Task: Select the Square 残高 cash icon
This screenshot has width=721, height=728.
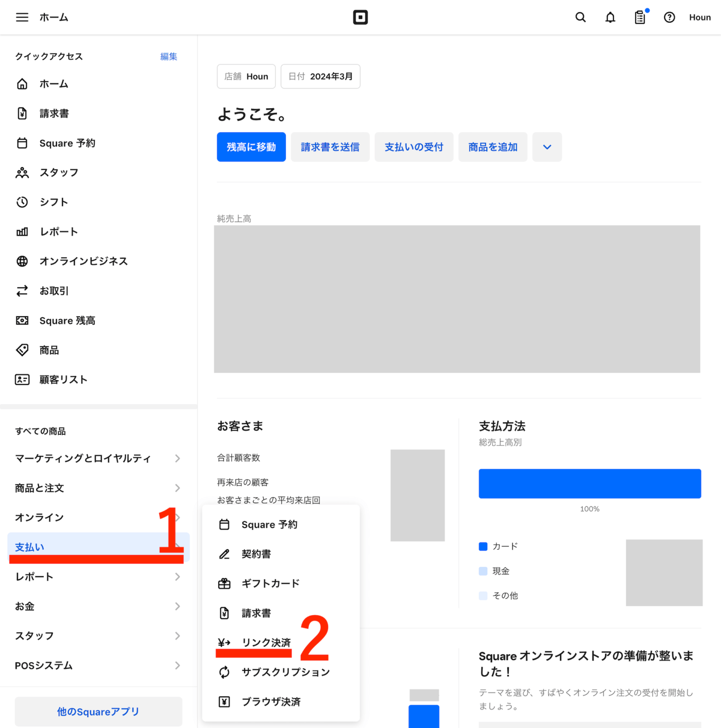Action: [x=22, y=320]
